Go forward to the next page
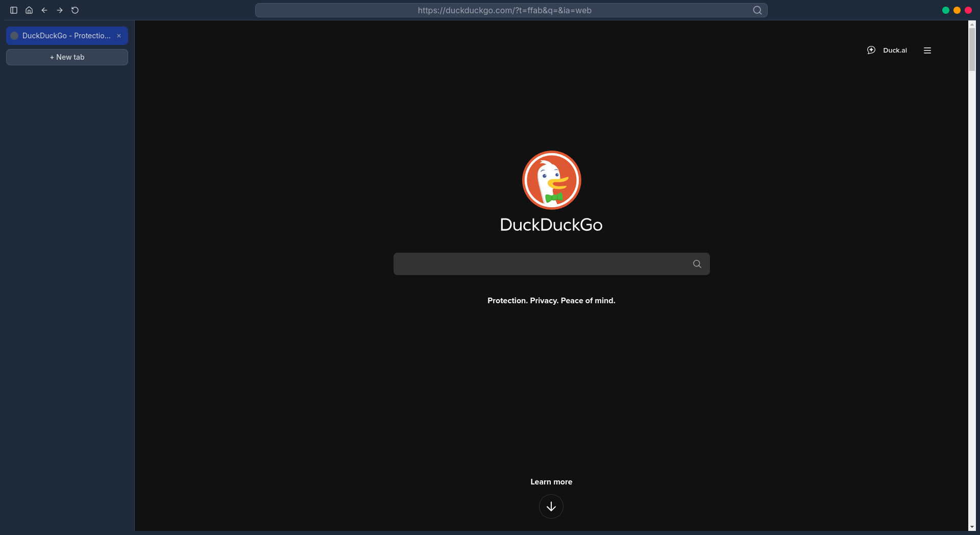 click(60, 10)
